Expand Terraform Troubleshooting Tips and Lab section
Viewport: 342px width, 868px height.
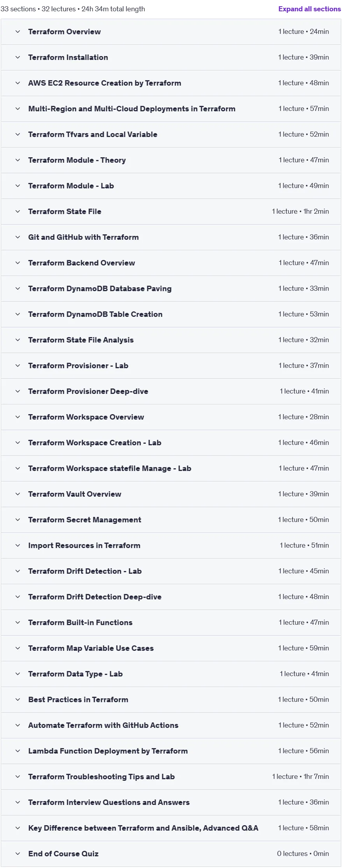171,777
